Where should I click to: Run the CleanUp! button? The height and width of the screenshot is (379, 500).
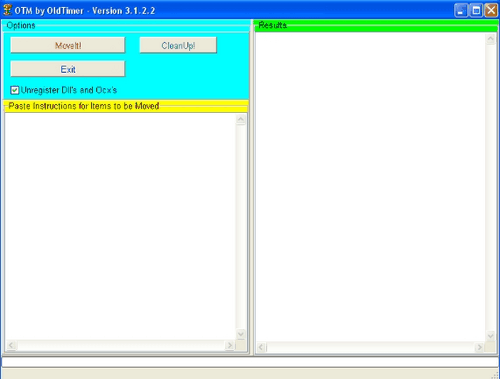(x=178, y=45)
